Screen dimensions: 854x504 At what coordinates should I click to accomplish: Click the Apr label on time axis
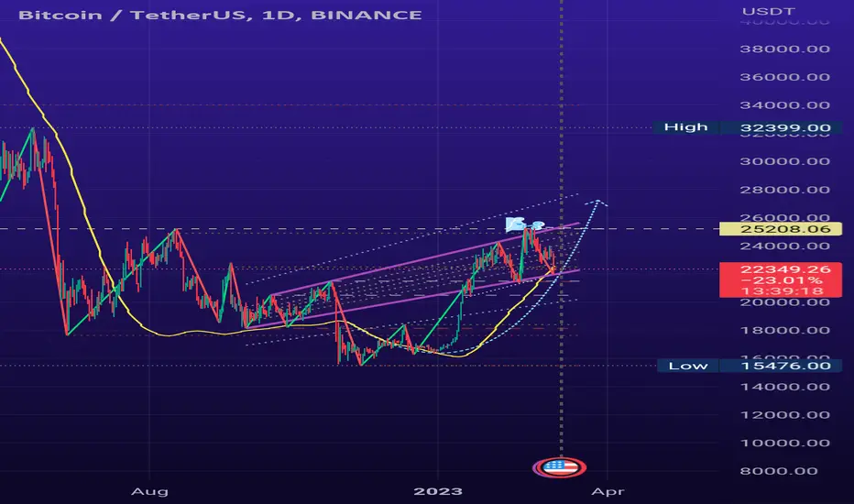pos(608,491)
